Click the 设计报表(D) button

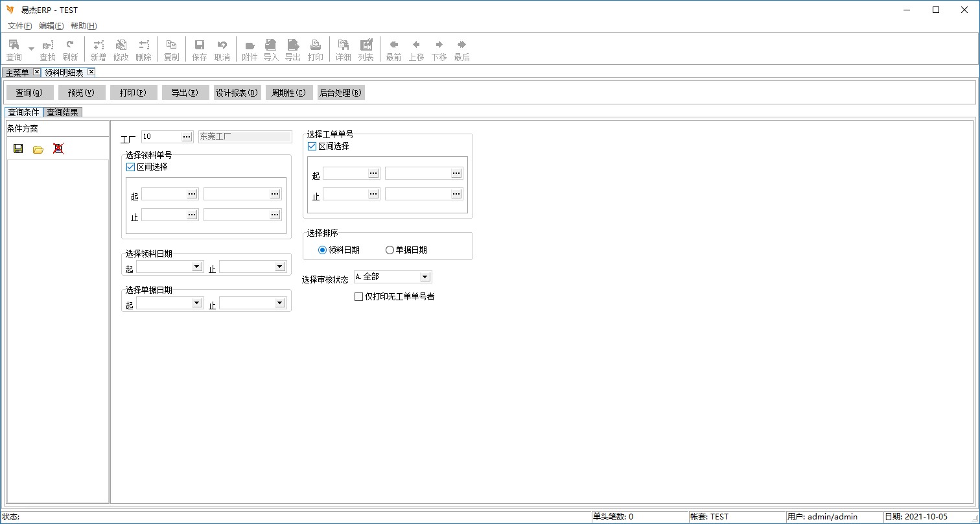pos(237,93)
